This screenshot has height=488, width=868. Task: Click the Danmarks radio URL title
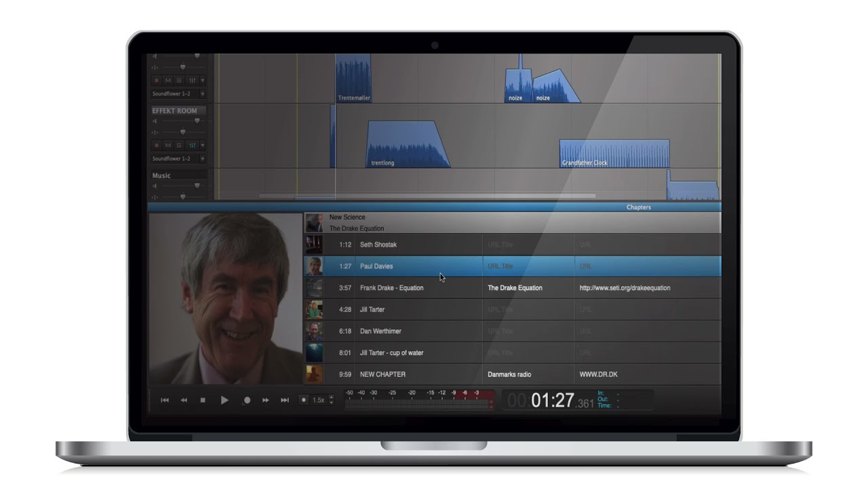pos(509,374)
